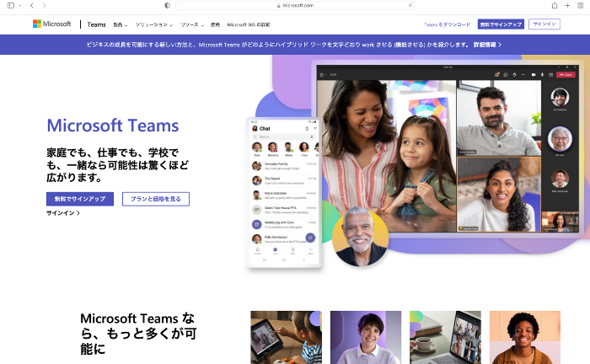
Task: Open the Teams link in the header
Action: coord(96,24)
